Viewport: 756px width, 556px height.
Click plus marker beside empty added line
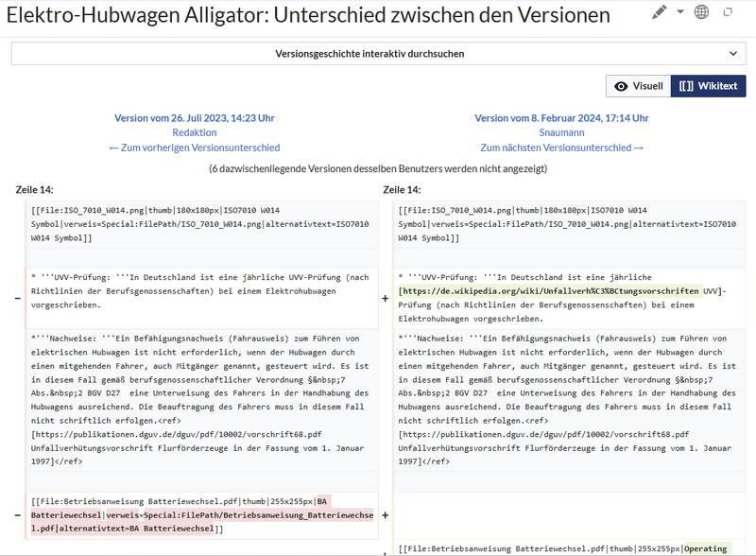(x=386, y=515)
